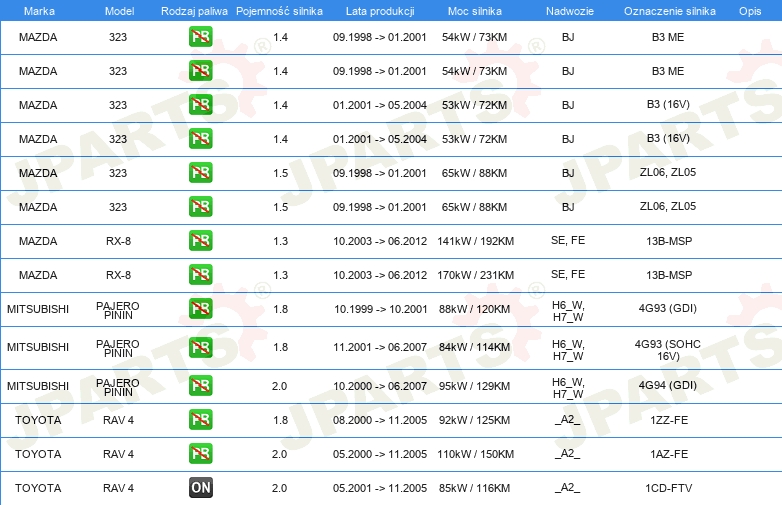782x505 pixels.
Task: Select the 110kW / 150KM power cell
Action: tap(475, 454)
